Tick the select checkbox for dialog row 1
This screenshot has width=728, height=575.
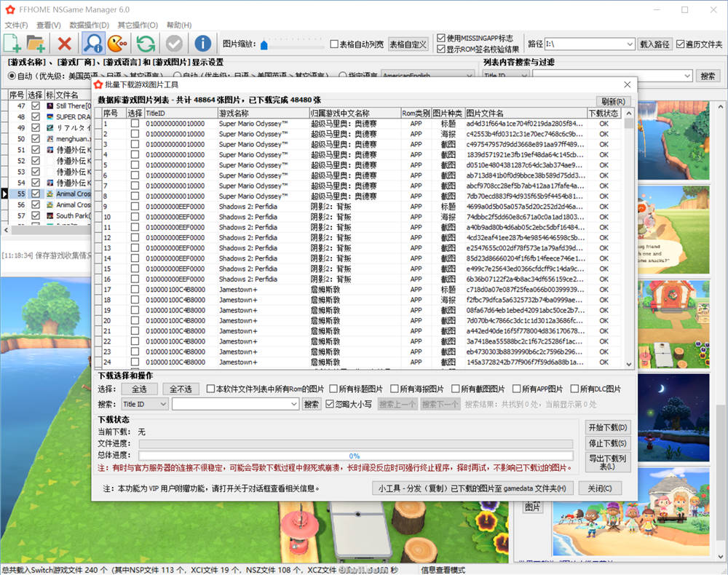point(135,124)
